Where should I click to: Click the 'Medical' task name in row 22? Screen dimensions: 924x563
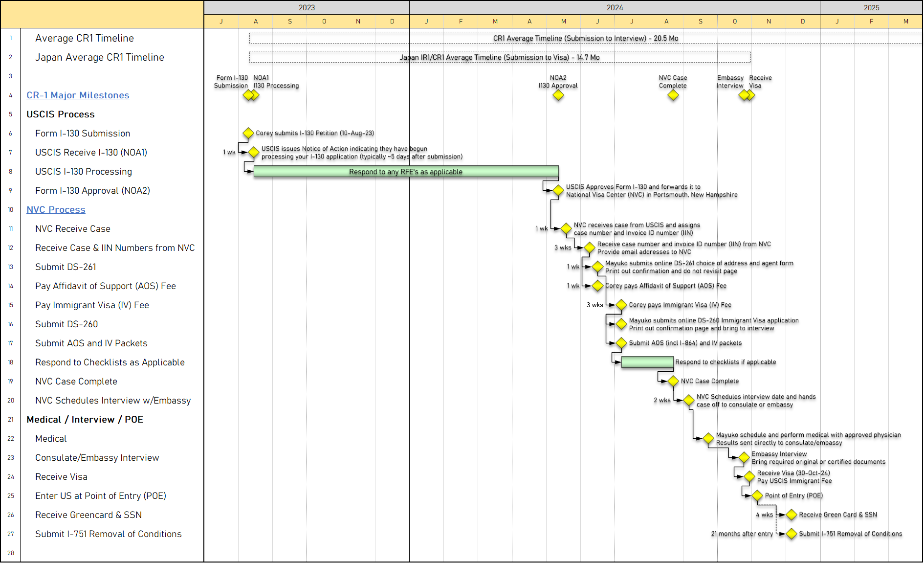pyautogui.click(x=51, y=439)
